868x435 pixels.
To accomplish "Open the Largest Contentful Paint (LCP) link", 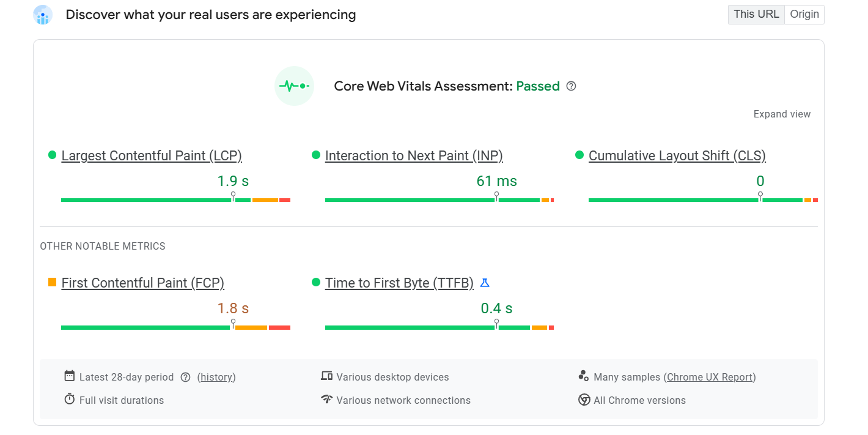I will tap(152, 156).
